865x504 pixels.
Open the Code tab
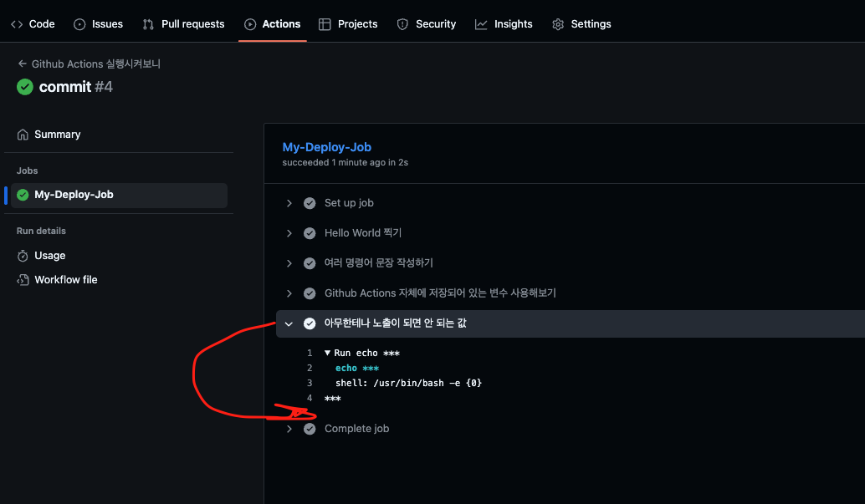[x=33, y=23]
